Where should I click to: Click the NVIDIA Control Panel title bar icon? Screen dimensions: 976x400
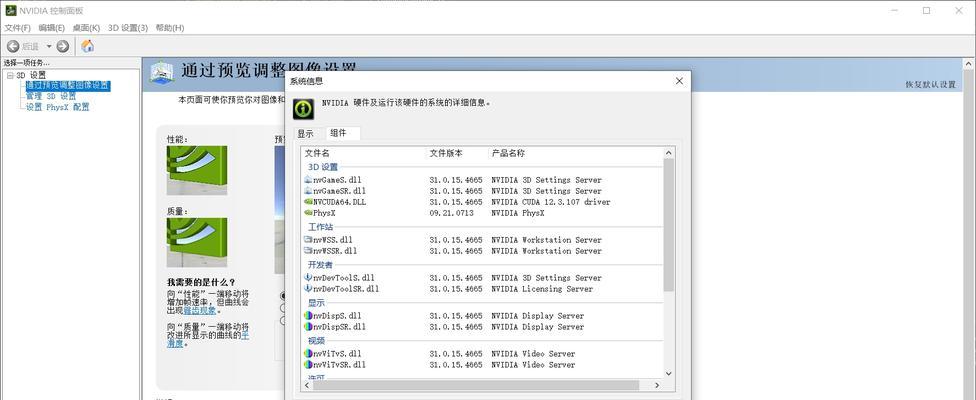11,10
